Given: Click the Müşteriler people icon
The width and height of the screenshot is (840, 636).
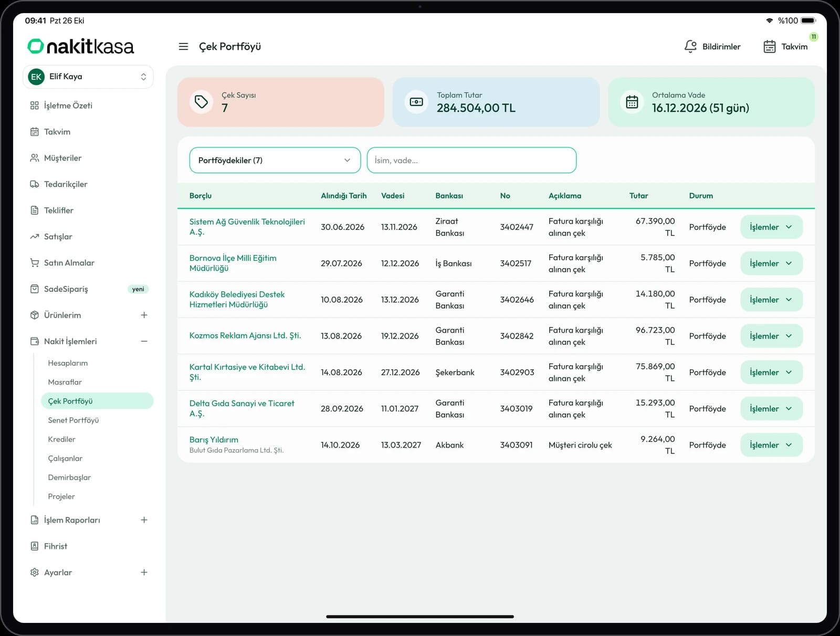Looking at the screenshot, I should 35,158.
